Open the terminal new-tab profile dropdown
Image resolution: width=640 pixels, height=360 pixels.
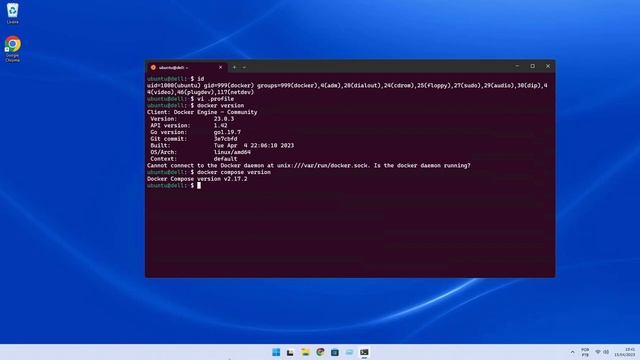[x=244, y=67]
